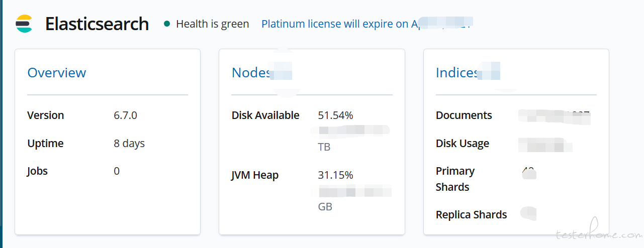The height and width of the screenshot is (248, 644).
Task: Click the 'Health is green' text
Action: (213, 24)
